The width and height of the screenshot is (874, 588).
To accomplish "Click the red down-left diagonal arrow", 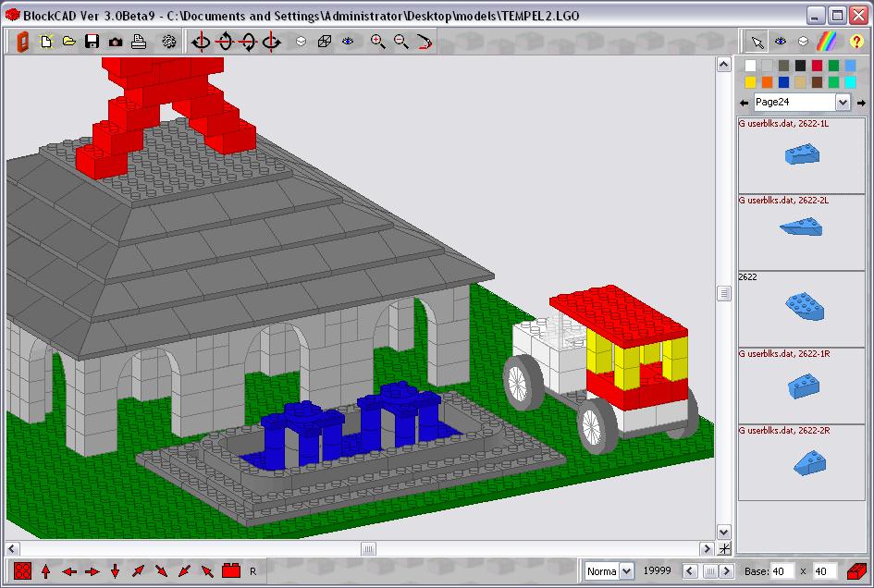I will click(184, 571).
